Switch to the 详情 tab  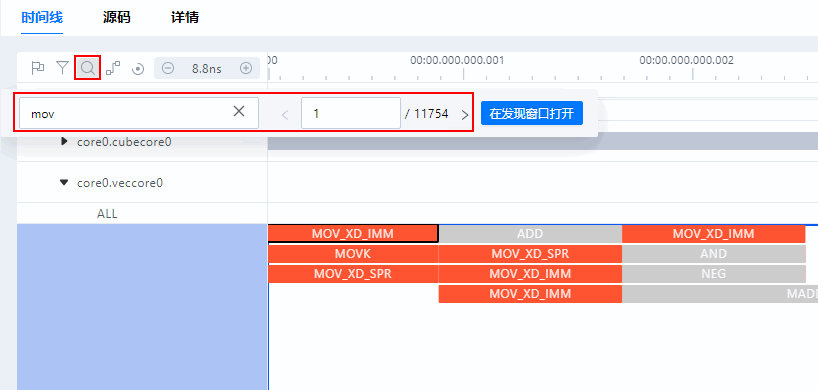185,18
